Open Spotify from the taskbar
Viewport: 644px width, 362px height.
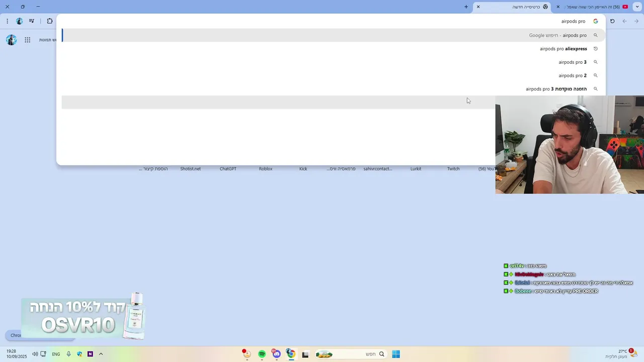[262, 354]
